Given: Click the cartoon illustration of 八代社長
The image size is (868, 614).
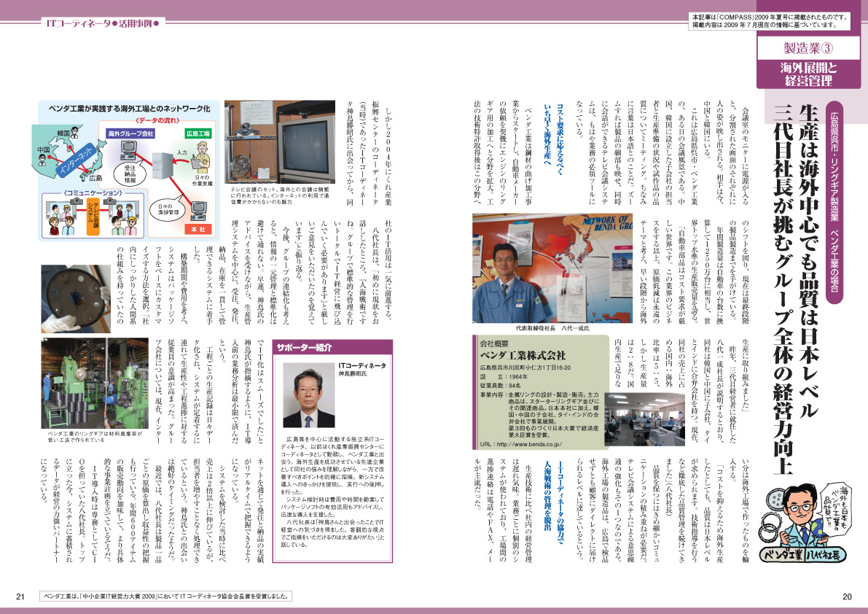Looking at the screenshot, I should [x=806, y=523].
